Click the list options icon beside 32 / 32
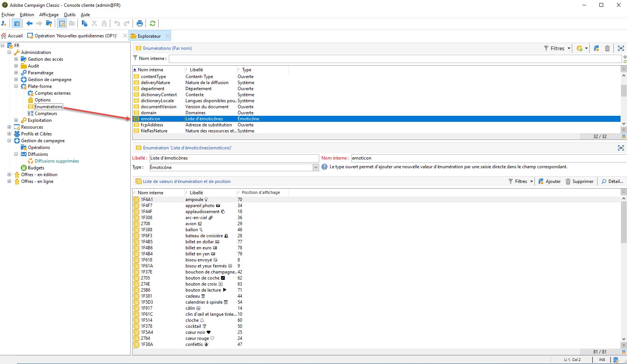Viewport: 627px width, 364px height. pyautogui.click(x=624, y=137)
